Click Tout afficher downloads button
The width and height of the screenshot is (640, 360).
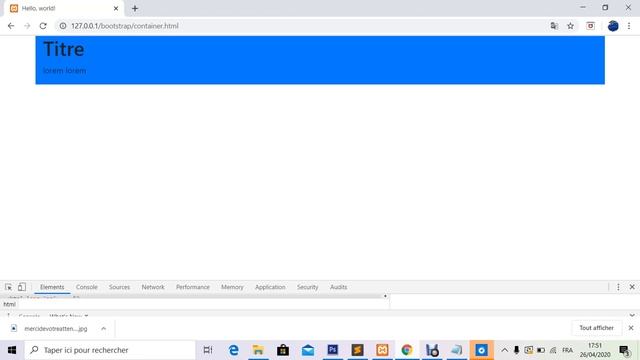click(x=596, y=328)
